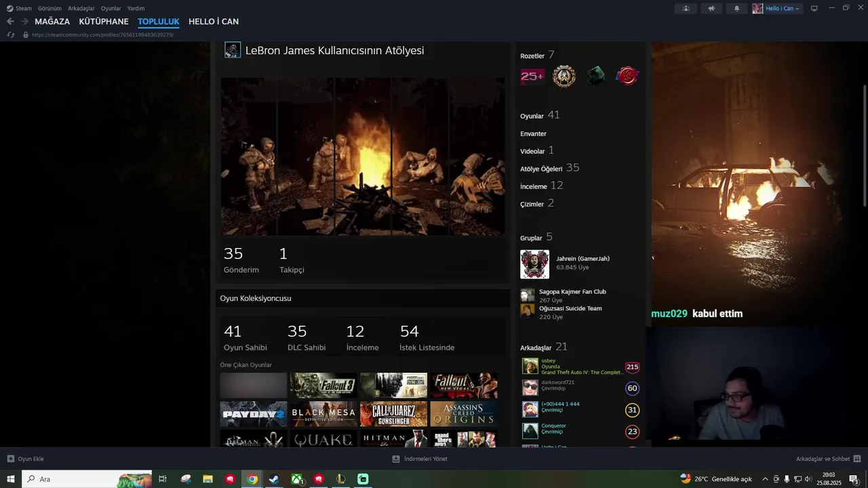Open notifications bell in Steam header
The image size is (868, 488).
click(737, 8)
